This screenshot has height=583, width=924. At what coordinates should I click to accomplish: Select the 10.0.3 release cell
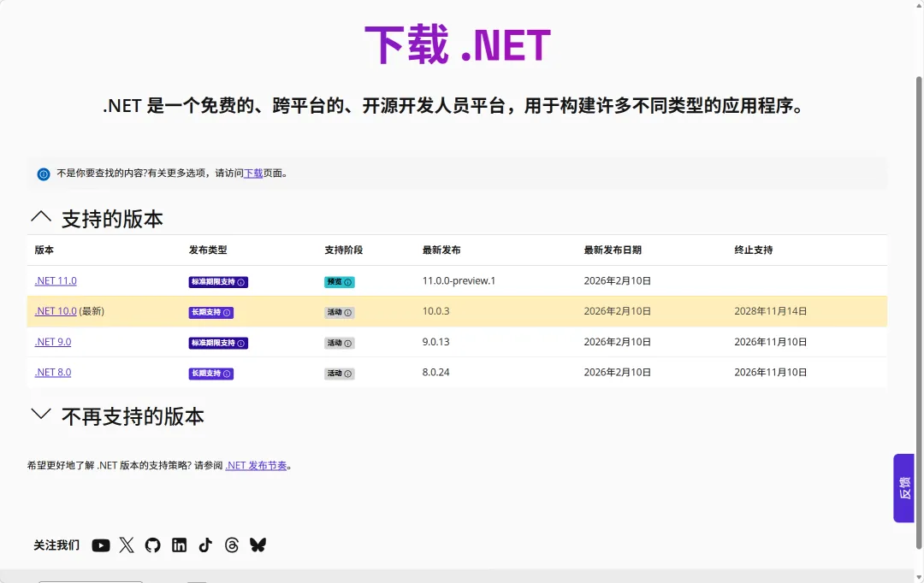[436, 311]
